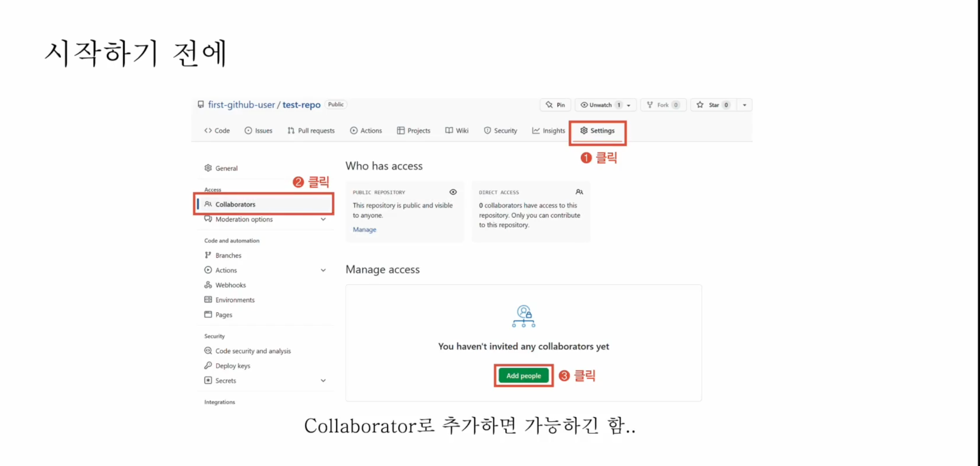This screenshot has height=466, width=980.
Task: Switch to the Pull requests tab
Action: [x=311, y=131]
